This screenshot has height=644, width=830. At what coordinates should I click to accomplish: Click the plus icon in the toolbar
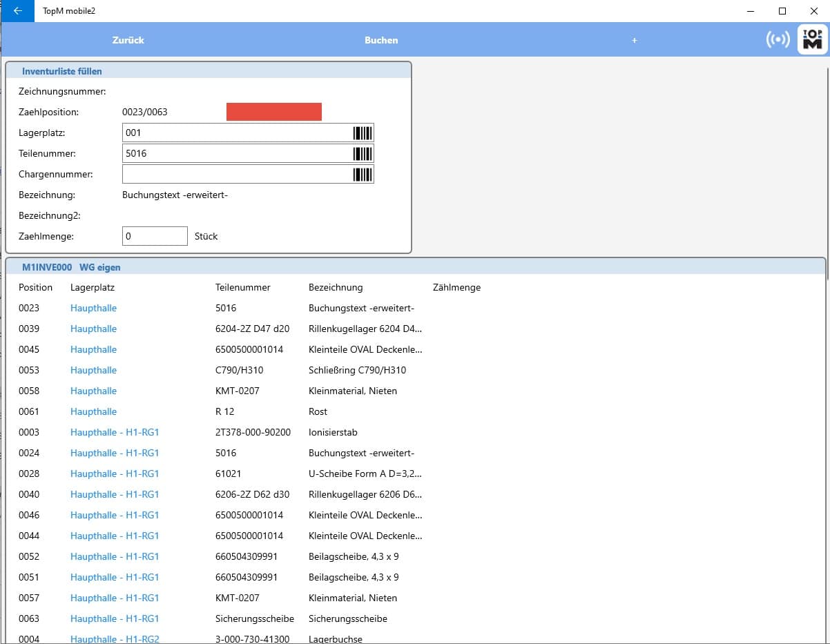(x=634, y=40)
